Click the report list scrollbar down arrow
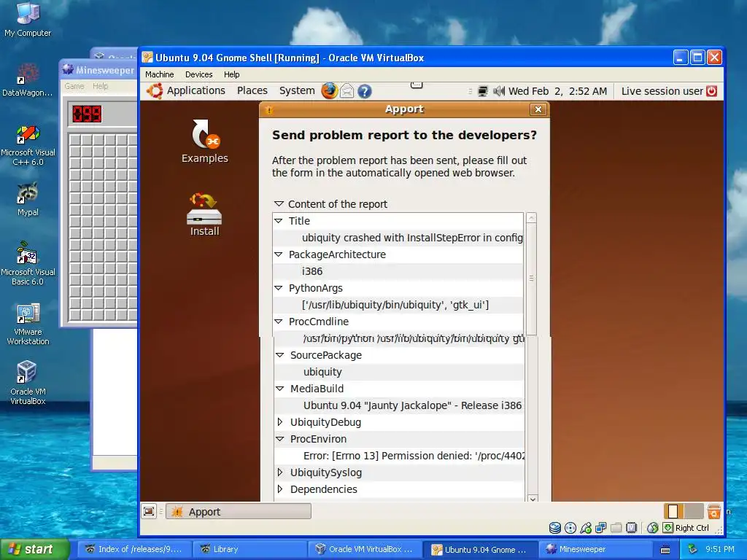Image resolution: width=747 pixels, height=560 pixels. pos(533,498)
